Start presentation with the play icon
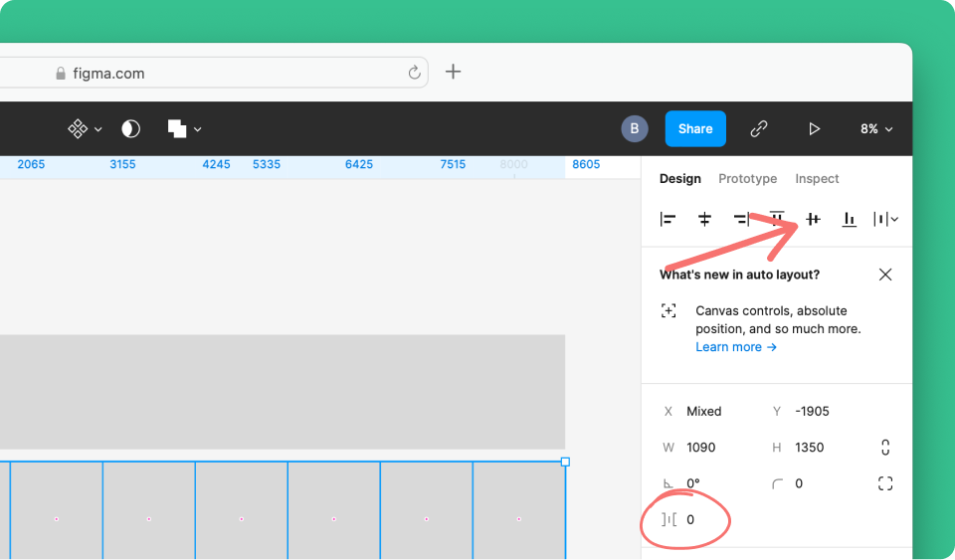This screenshot has width=955, height=560. tap(815, 128)
